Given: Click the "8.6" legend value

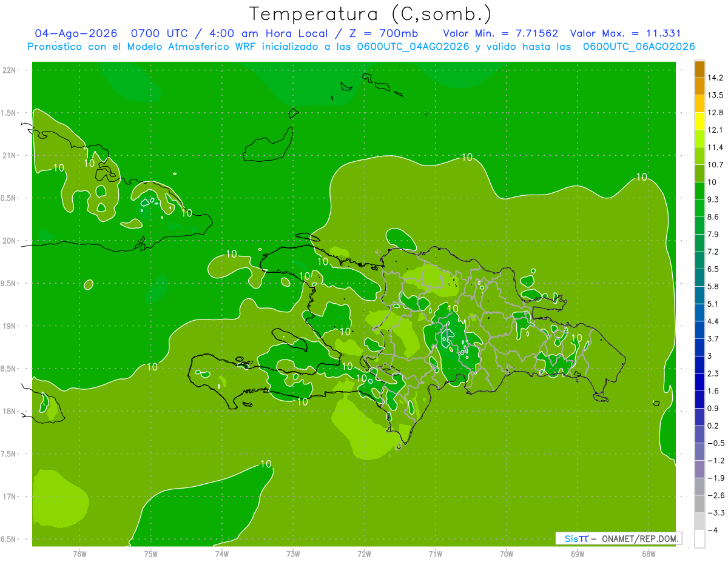Looking at the screenshot, I should coord(713,217).
